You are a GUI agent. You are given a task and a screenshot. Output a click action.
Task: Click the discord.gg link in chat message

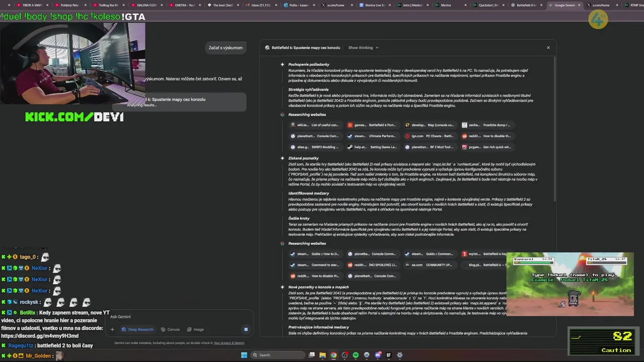click(40, 336)
